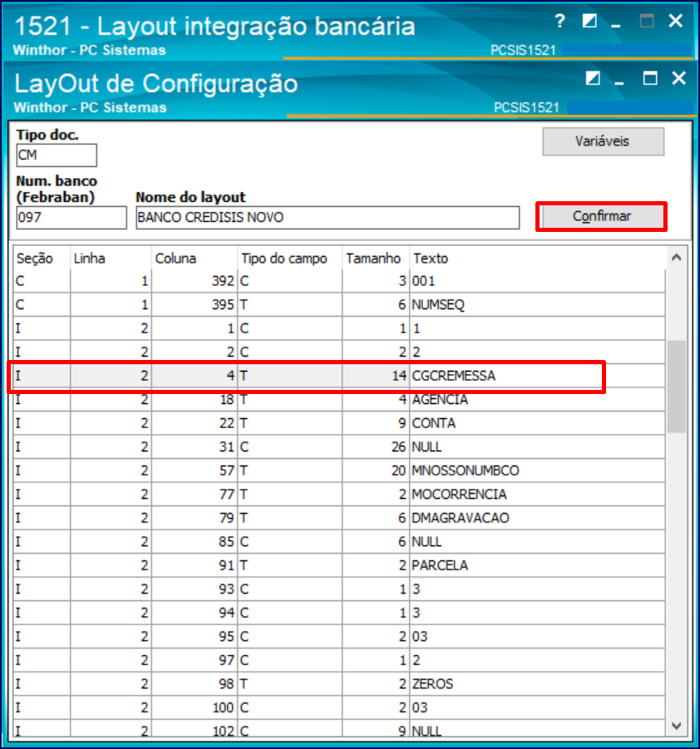Select the row with text 001
This screenshot has height=749, width=700.
[x=339, y=281]
